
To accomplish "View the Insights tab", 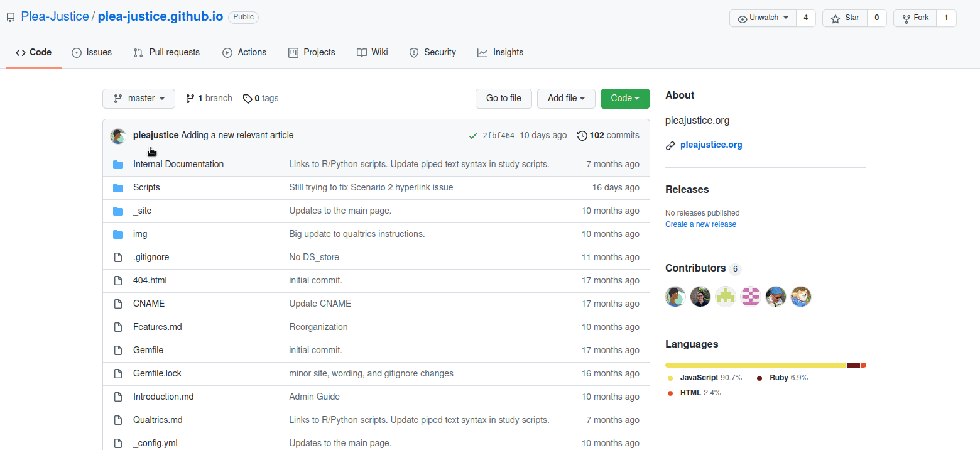I will [x=500, y=53].
